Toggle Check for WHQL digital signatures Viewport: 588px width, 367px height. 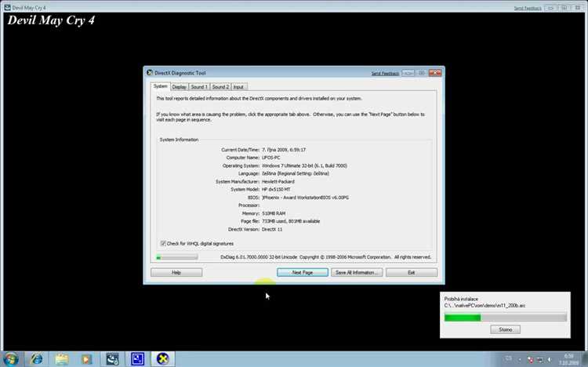(x=163, y=244)
